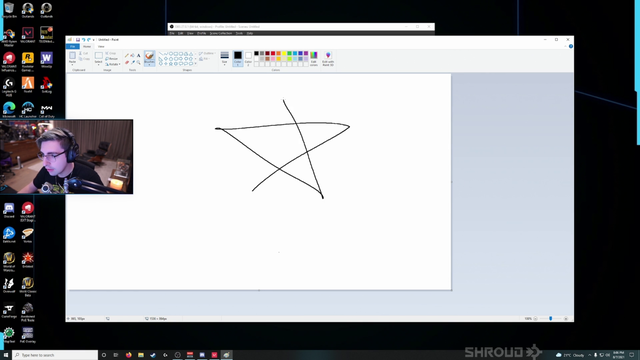Open Call of Duty MW desktop icon

pos(47,110)
